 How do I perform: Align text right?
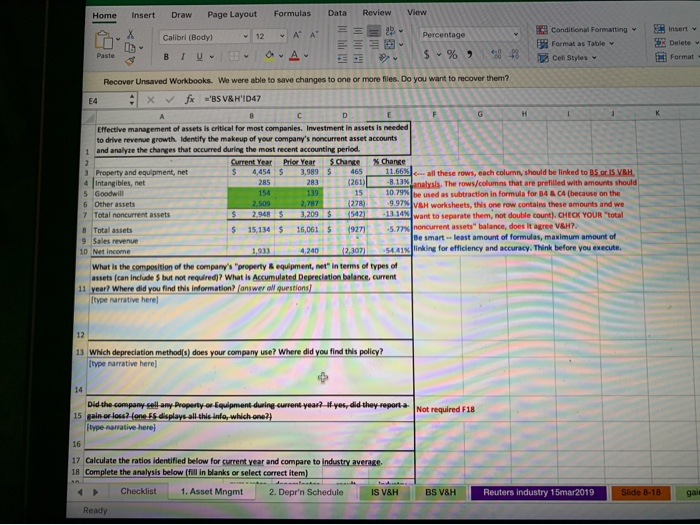(374, 44)
